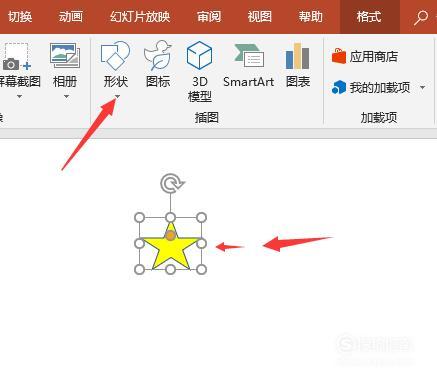This screenshot has height=391, width=437.
Task: Expand the 屏幕截图 dropdown arrow
Action: [19, 97]
